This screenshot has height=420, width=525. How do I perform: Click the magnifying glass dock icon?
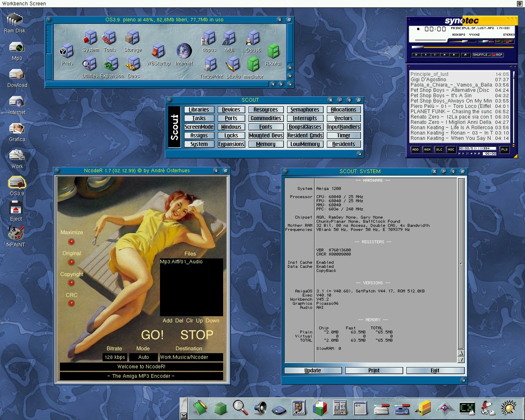click(240, 407)
